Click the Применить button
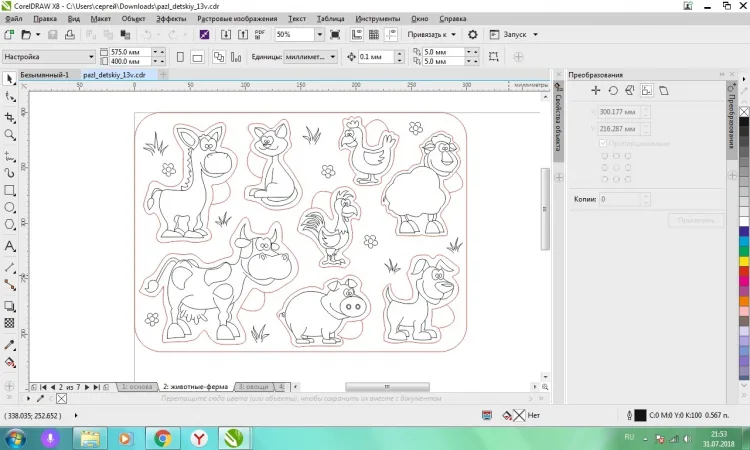This screenshot has width=750, height=450. [696, 220]
